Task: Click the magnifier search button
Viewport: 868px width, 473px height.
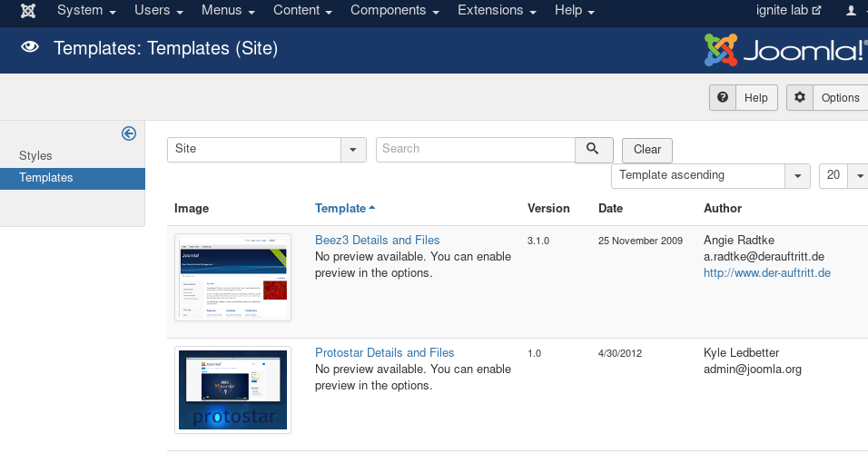Action: tap(594, 150)
